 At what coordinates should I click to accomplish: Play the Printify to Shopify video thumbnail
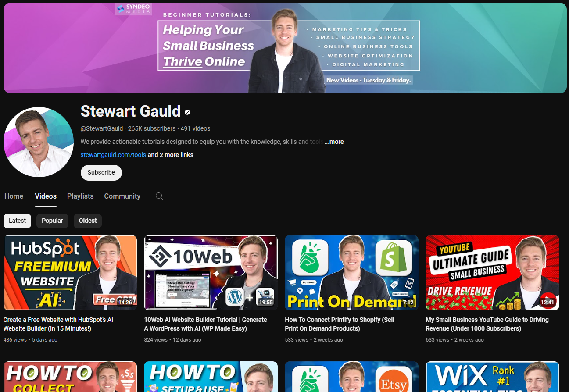tap(351, 272)
